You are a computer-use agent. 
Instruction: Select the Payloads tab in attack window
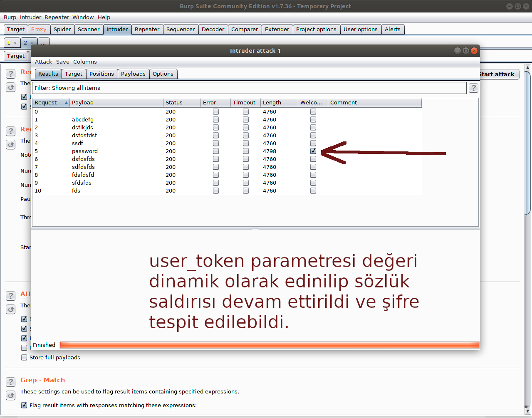[133, 74]
